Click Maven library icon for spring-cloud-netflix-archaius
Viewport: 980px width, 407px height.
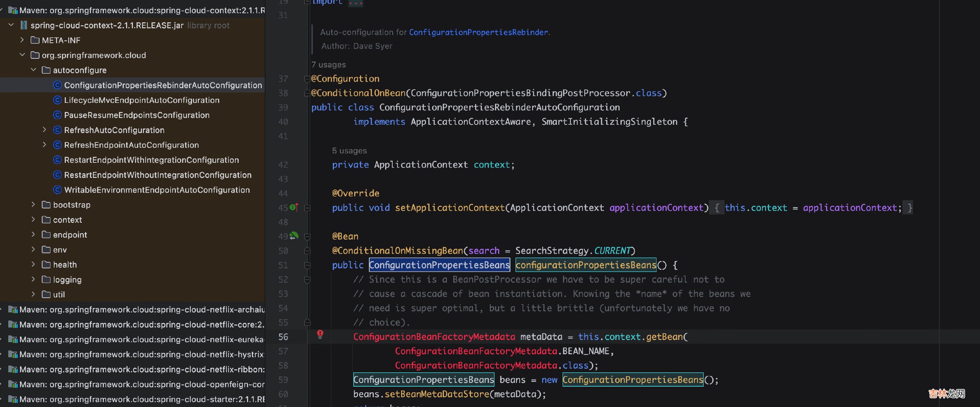13,309
